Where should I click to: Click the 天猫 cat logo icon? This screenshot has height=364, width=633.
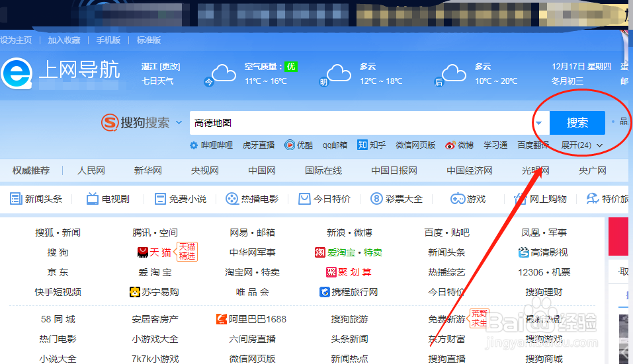142,252
